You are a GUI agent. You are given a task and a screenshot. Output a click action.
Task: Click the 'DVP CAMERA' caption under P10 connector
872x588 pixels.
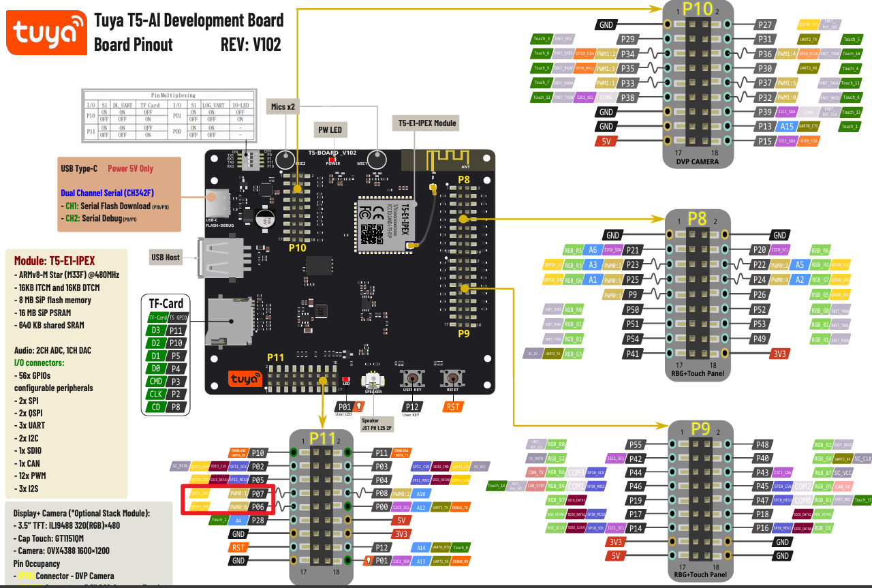point(697,161)
